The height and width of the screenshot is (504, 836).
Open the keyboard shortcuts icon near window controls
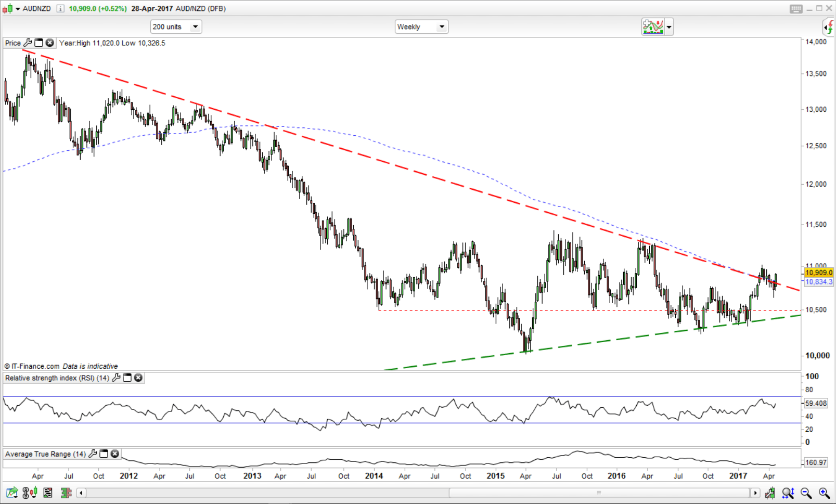click(795, 8)
